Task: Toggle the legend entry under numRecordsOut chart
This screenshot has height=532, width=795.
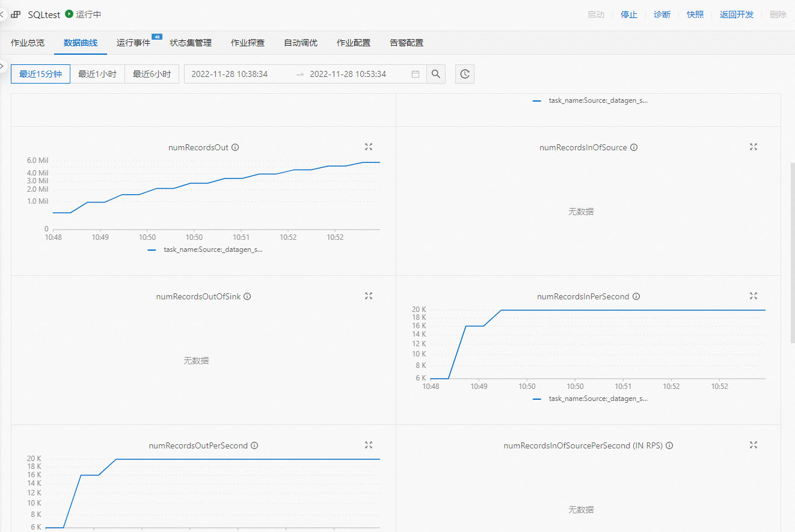Action: [205, 249]
